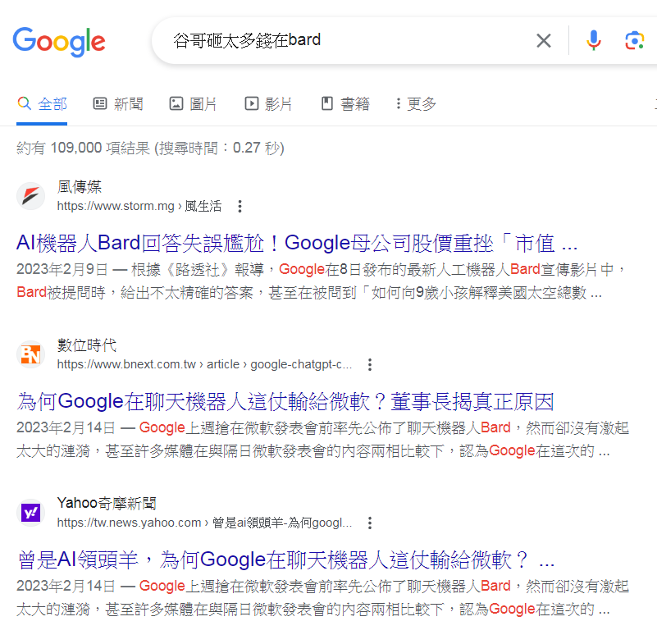Open three-dot menu for bnext.com.tw result
Screen dimensions: 657x644
pos(370,364)
